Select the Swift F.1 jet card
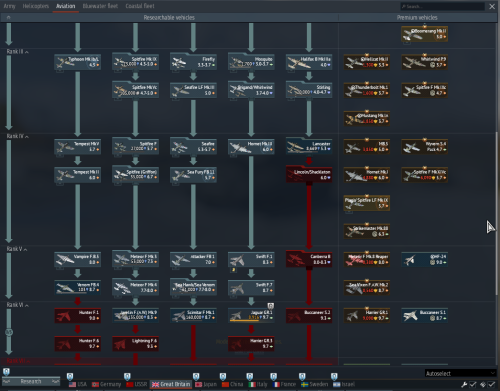 (251, 259)
